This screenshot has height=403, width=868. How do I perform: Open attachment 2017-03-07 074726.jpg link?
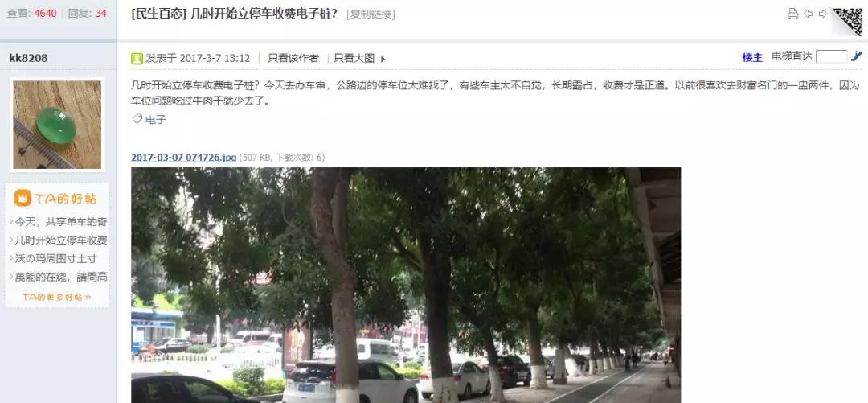(x=184, y=158)
